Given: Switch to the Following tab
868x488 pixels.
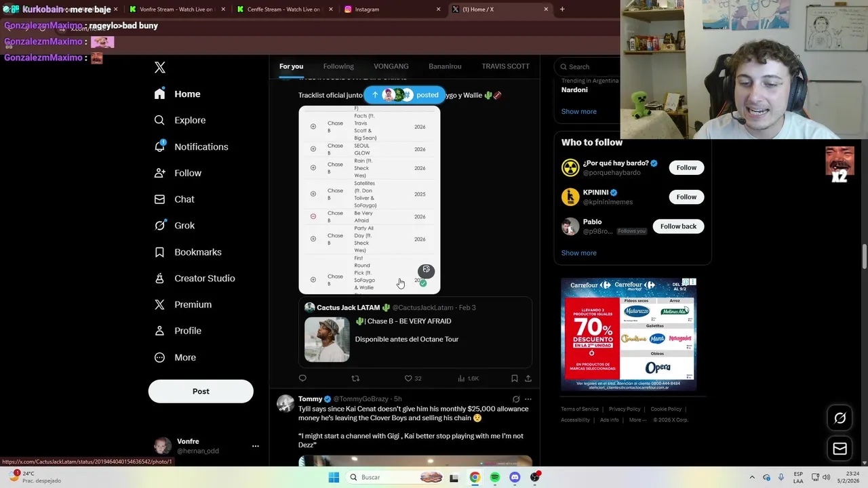Looking at the screenshot, I should point(338,66).
